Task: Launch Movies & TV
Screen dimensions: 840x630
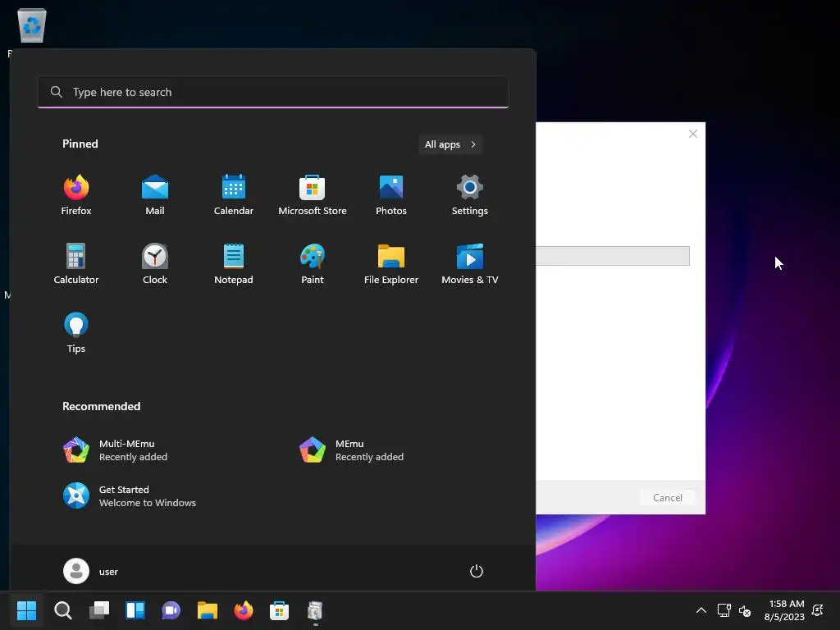Action: [x=470, y=264]
